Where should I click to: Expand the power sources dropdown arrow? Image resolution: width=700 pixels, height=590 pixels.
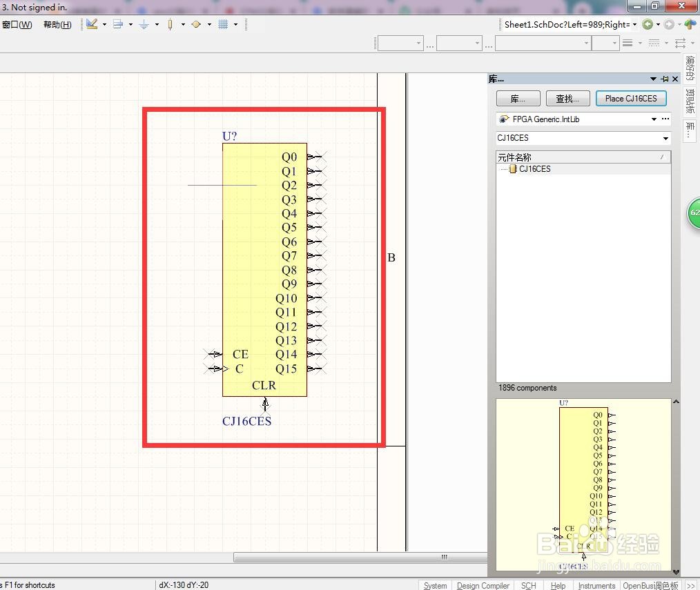point(157,25)
